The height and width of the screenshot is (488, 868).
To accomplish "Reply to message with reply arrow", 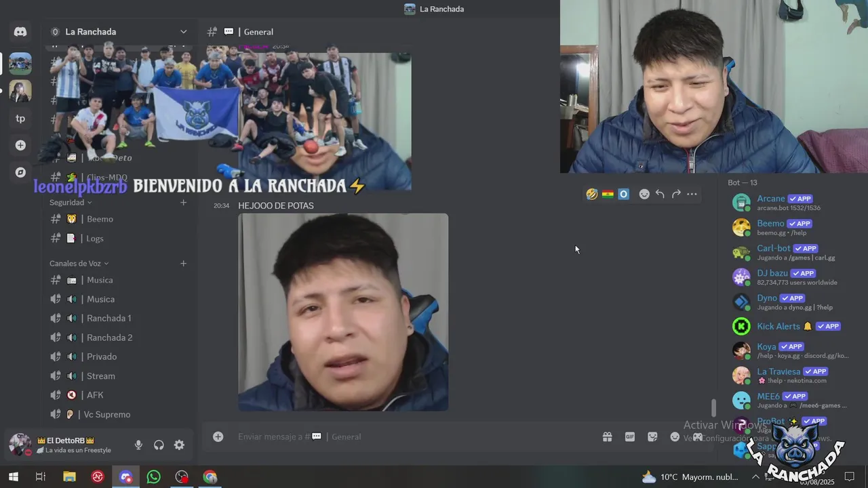I will [660, 195].
